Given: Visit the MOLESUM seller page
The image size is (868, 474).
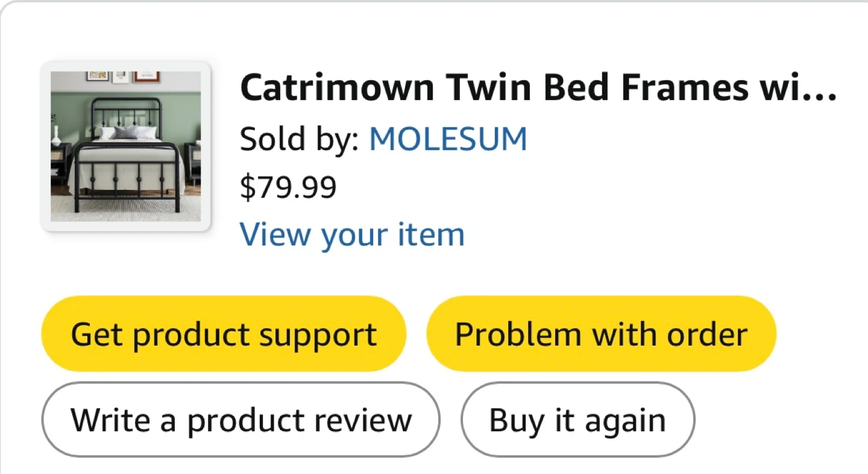Looking at the screenshot, I should point(448,139).
